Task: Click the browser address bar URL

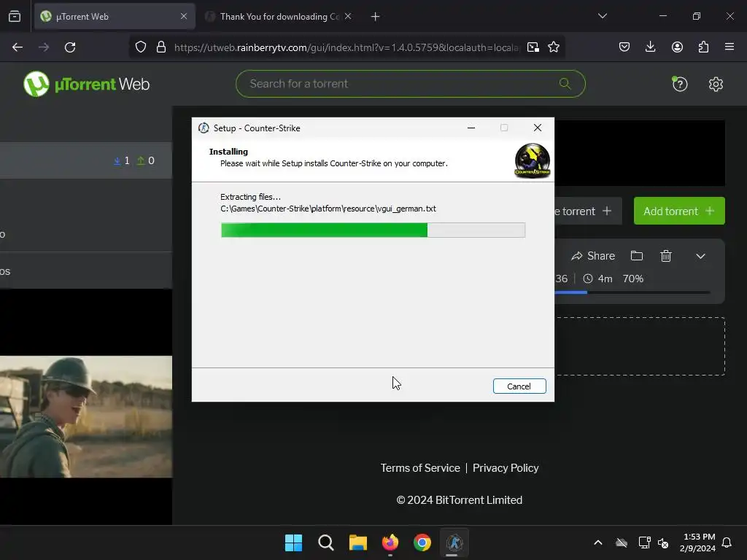Action: pyautogui.click(x=347, y=47)
